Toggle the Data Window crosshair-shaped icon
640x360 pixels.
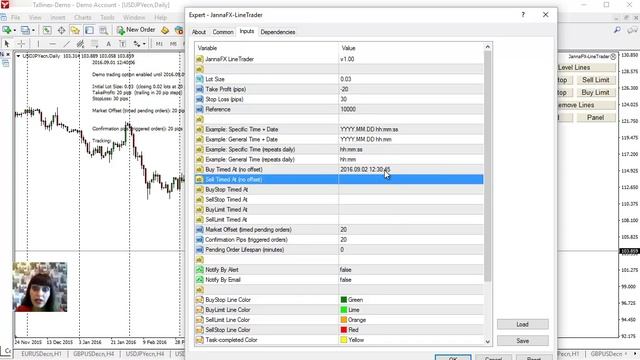tap(61, 30)
